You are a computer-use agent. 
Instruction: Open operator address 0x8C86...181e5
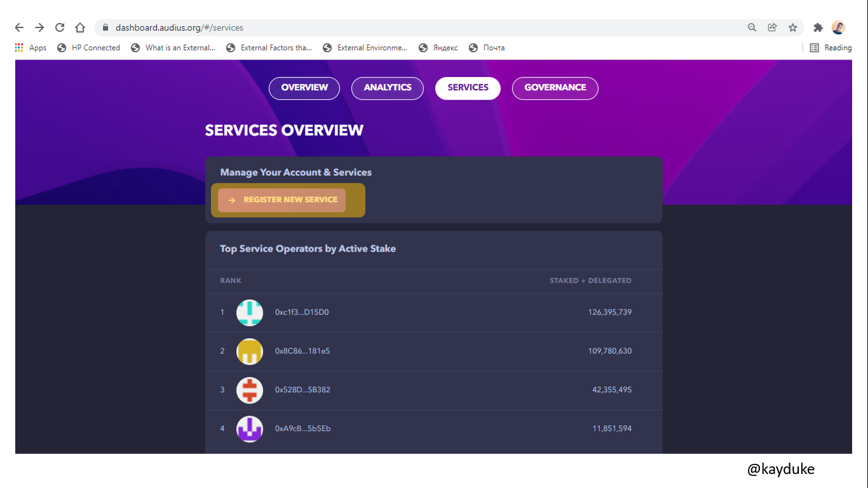302,351
